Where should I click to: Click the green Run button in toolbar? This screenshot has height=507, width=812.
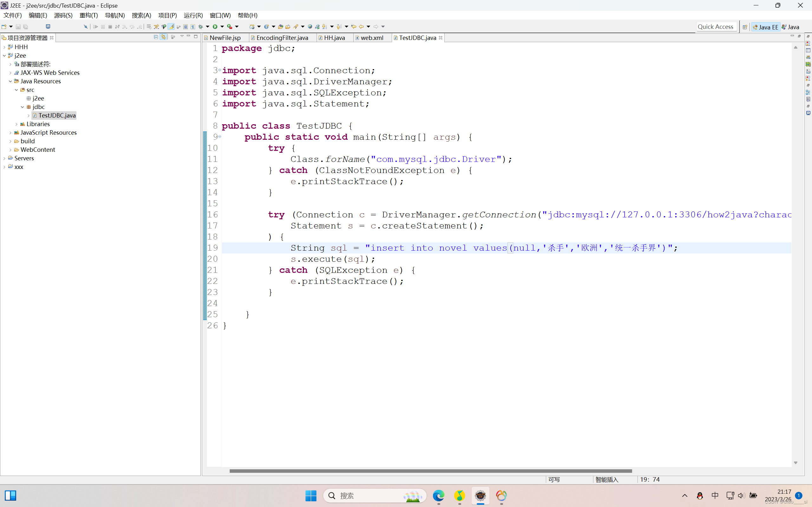coord(215,27)
